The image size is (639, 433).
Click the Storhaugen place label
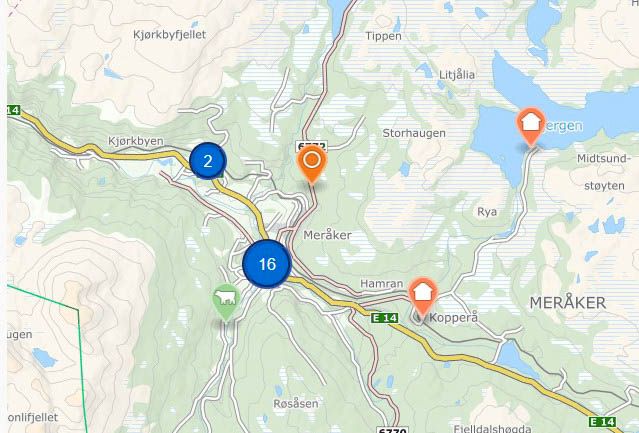[x=414, y=133]
